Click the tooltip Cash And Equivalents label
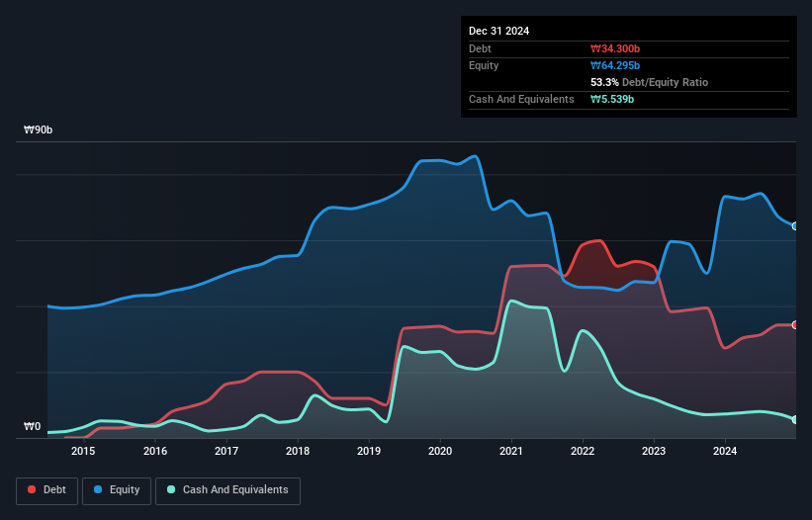This screenshot has height=520, width=812. [521, 99]
